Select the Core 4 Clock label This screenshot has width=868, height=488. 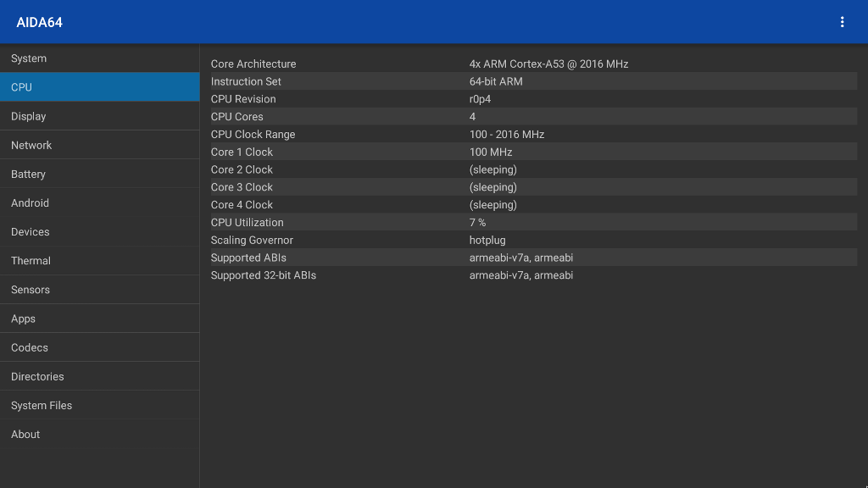(x=242, y=205)
